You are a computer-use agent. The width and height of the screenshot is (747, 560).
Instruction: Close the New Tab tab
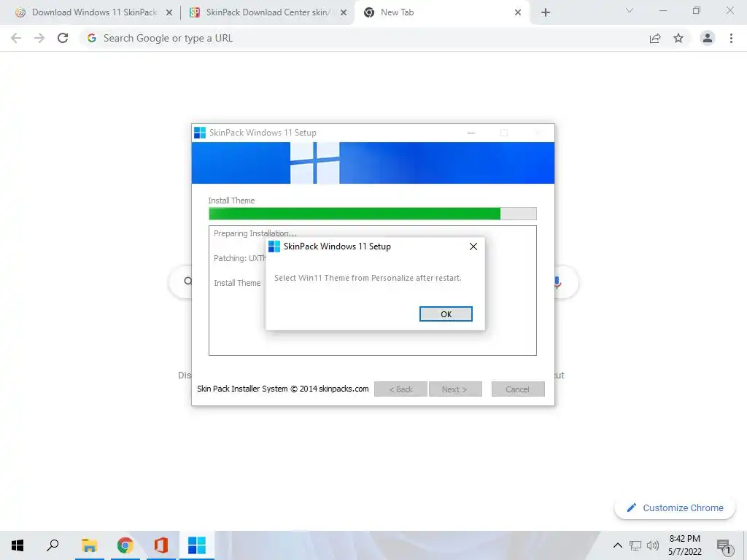518,13
